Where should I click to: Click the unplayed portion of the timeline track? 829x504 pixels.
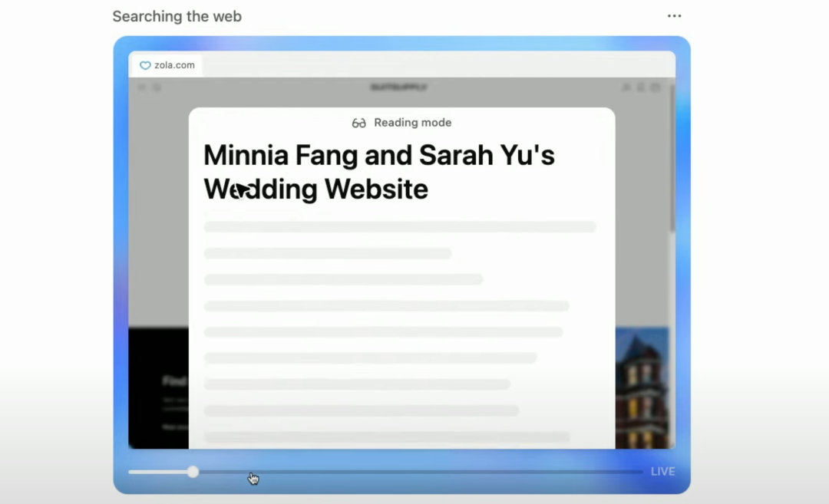(x=422, y=472)
